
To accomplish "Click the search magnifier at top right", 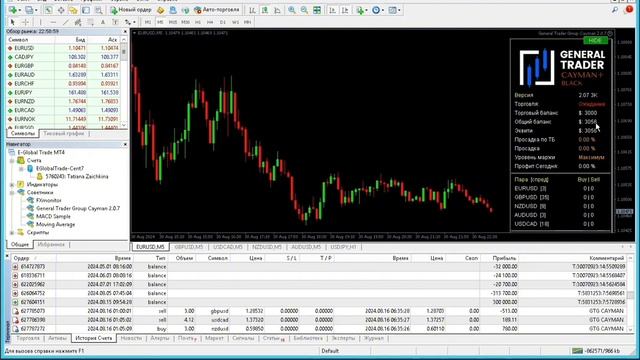I will click(615, 10).
